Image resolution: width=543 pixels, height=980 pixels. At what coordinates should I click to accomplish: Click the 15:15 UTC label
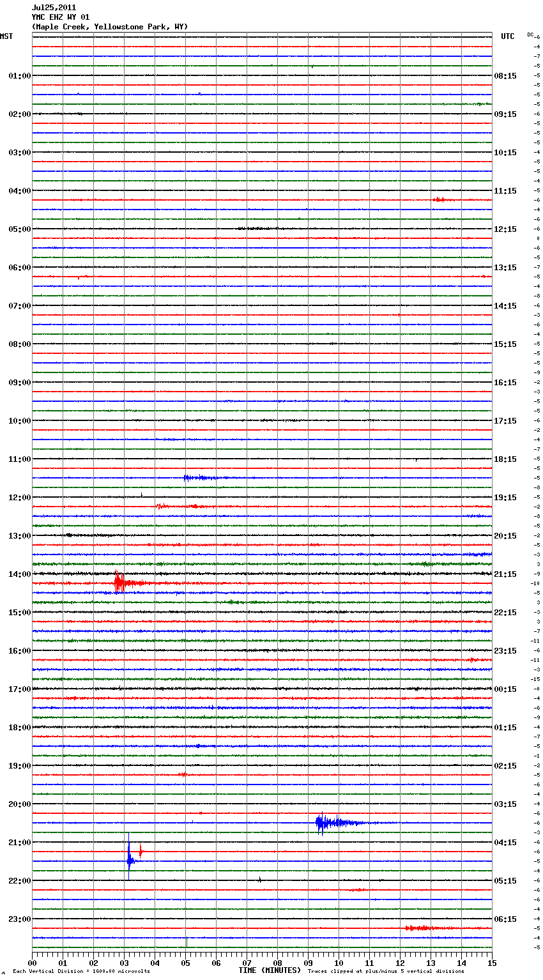coord(505,344)
